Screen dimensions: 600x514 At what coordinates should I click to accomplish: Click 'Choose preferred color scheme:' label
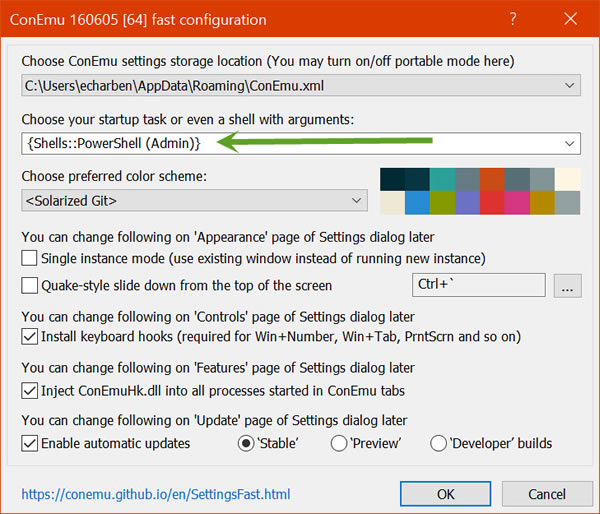[x=114, y=176]
